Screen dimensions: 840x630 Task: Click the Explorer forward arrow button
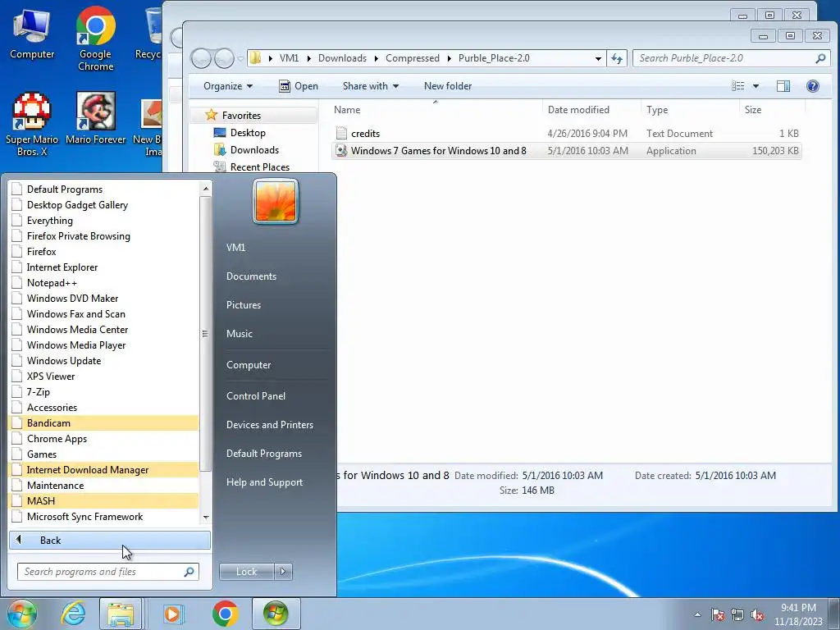[x=224, y=58]
